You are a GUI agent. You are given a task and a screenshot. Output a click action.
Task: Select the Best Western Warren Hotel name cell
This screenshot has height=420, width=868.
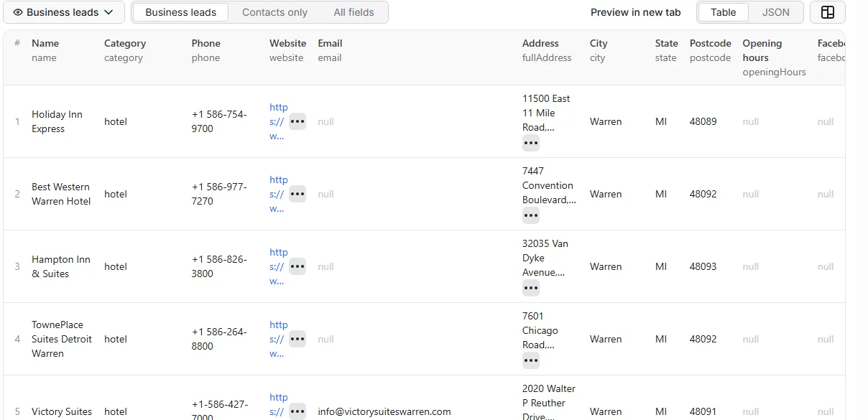pos(61,194)
